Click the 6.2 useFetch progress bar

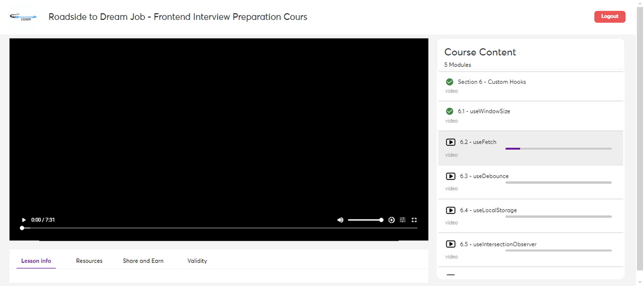[559, 148]
